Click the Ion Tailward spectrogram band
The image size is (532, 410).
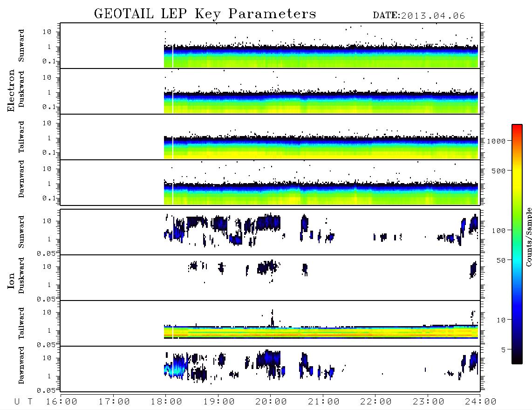pyautogui.click(x=321, y=332)
